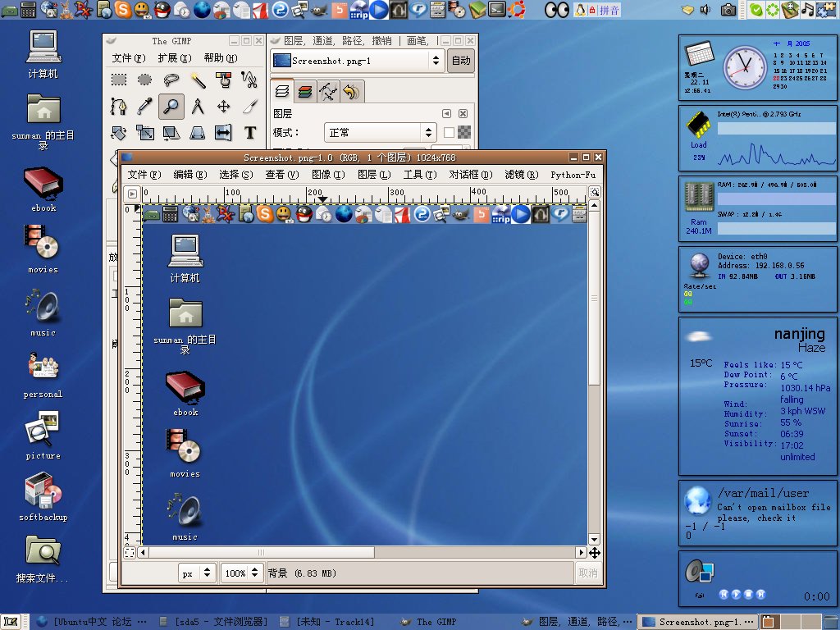Open the 文件(F) menu in image window
840x630 pixels.
click(x=144, y=175)
